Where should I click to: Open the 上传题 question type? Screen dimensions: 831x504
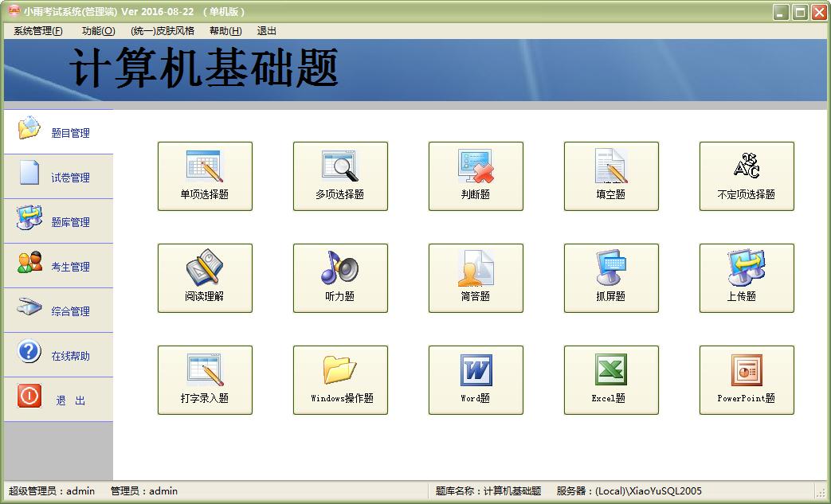[747, 278]
